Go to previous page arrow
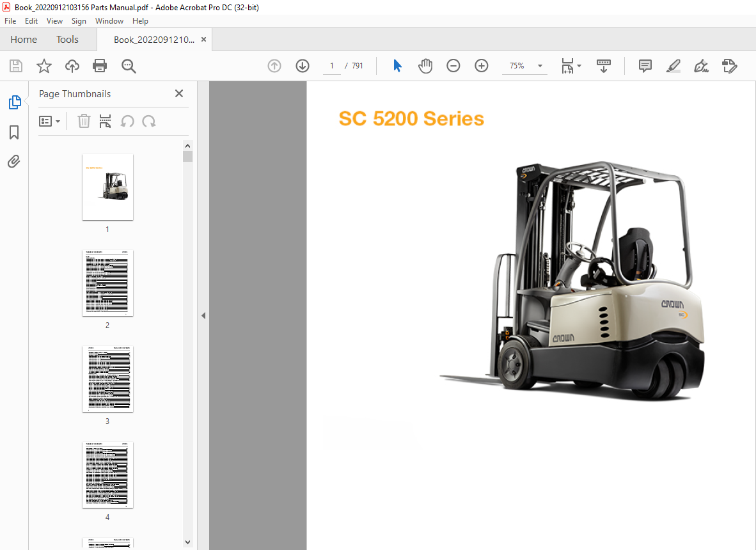Viewport: 756px width, 550px height. pyautogui.click(x=274, y=66)
